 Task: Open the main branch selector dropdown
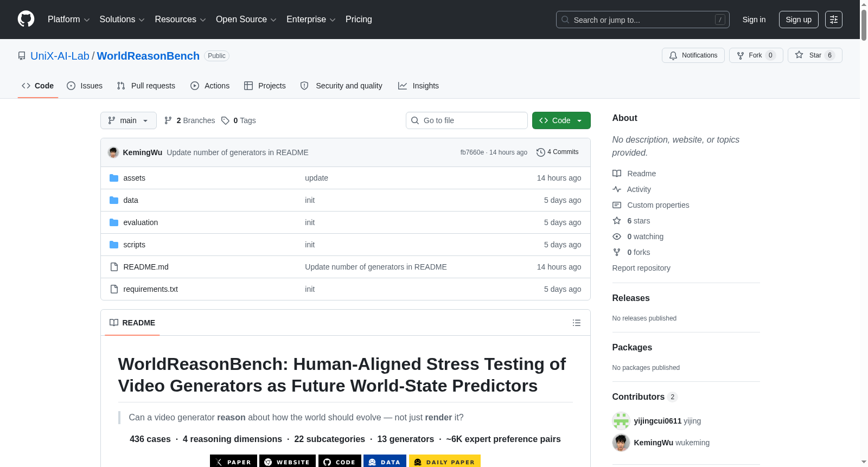click(x=129, y=120)
